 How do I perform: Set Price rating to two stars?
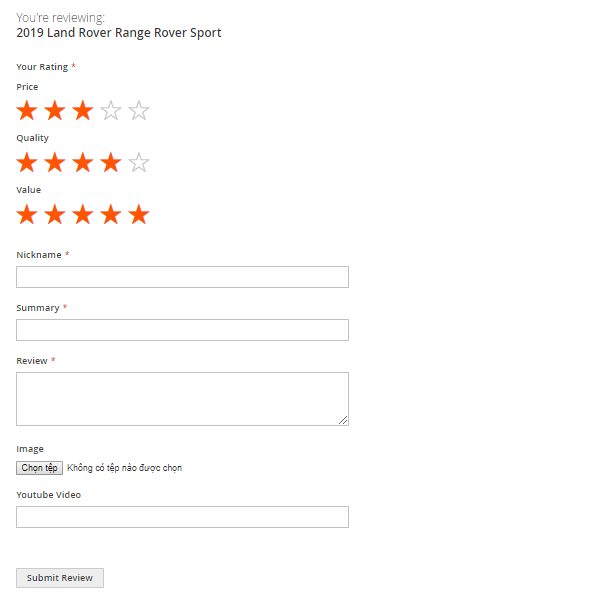(x=55, y=111)
